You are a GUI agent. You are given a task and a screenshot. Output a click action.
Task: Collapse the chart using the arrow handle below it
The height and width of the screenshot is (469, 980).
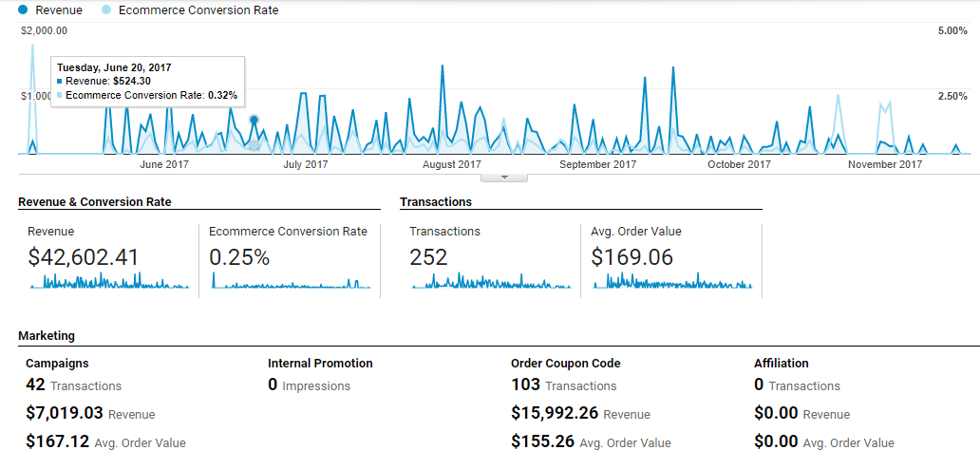(505, 177)
